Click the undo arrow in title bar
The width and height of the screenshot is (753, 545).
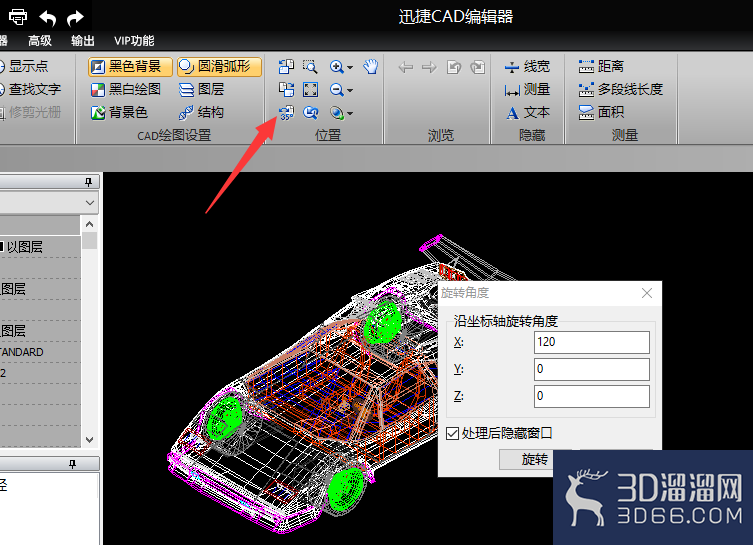[48, 18]
